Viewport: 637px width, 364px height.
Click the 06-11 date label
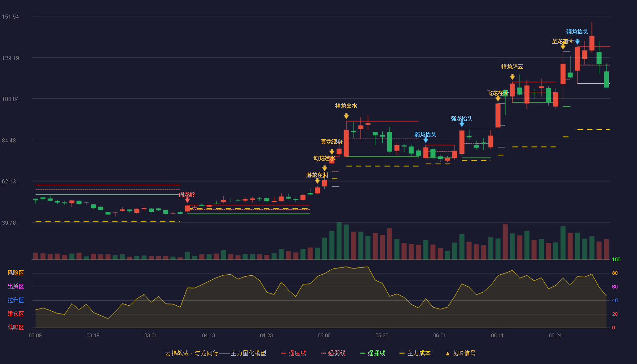pyautogui.click(x=497, y=335)
